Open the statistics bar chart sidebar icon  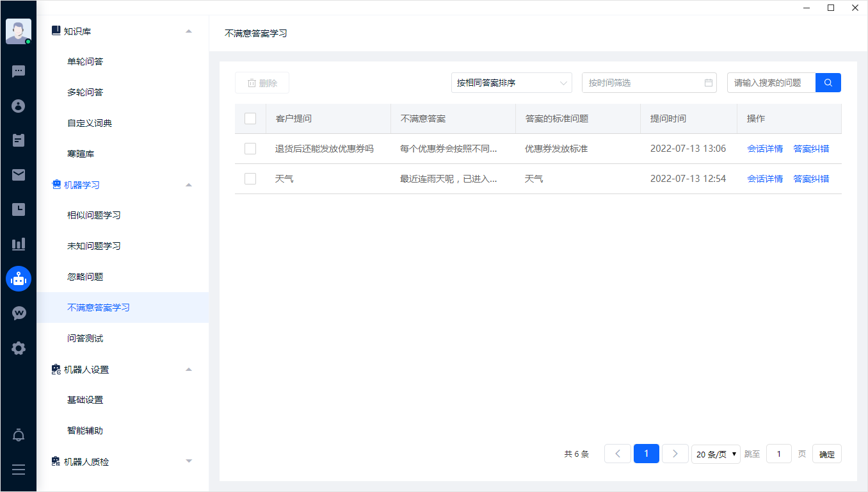pos(19,244)
